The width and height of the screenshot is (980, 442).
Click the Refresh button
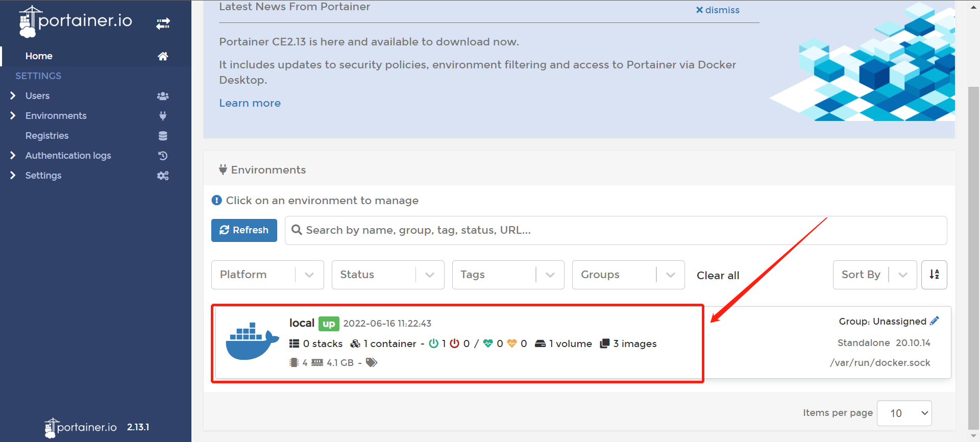click(x=244, y=230)
